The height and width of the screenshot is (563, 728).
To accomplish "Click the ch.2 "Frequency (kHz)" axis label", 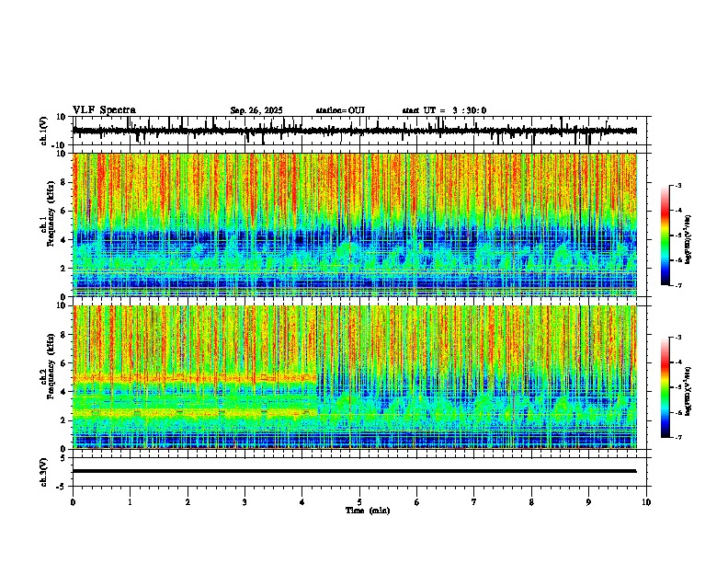I will 51,366.
